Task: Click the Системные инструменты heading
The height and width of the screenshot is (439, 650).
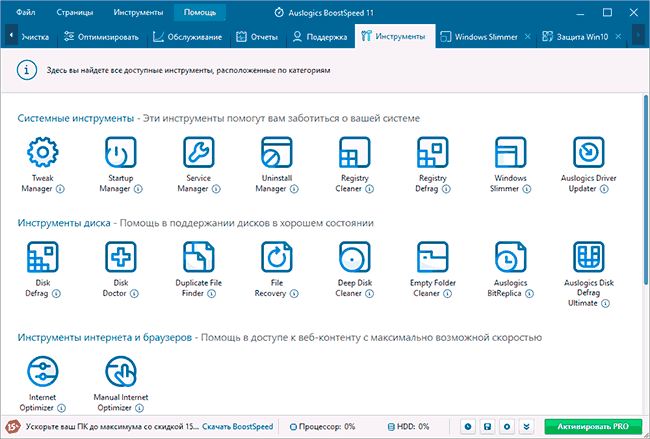Action: click(75, 119)
